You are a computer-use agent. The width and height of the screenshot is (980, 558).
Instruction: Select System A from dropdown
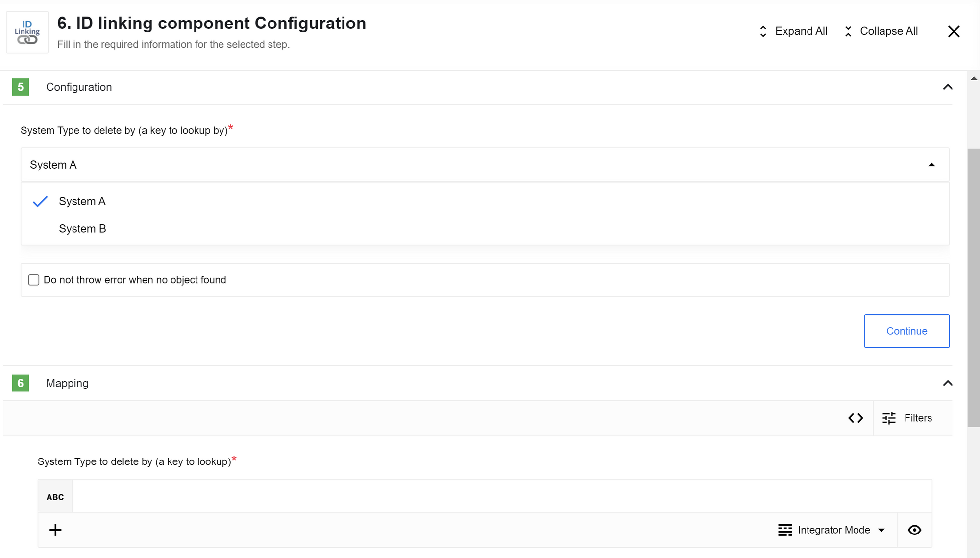(83, 200)
